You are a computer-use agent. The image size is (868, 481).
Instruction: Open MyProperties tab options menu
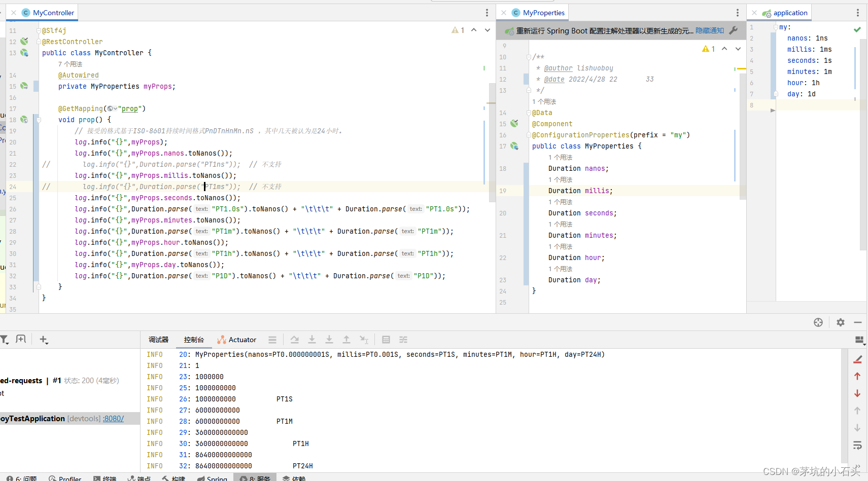738,13
